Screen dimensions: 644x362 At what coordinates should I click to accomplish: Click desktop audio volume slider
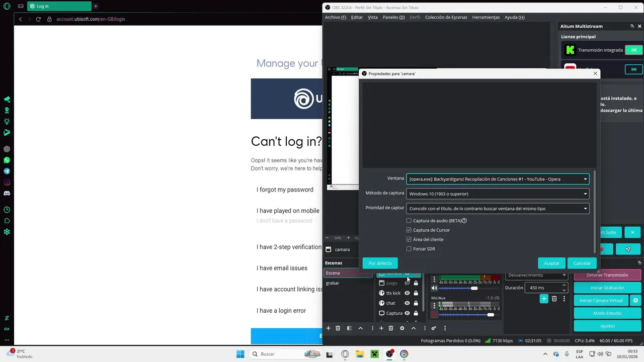tap(469, 288)
